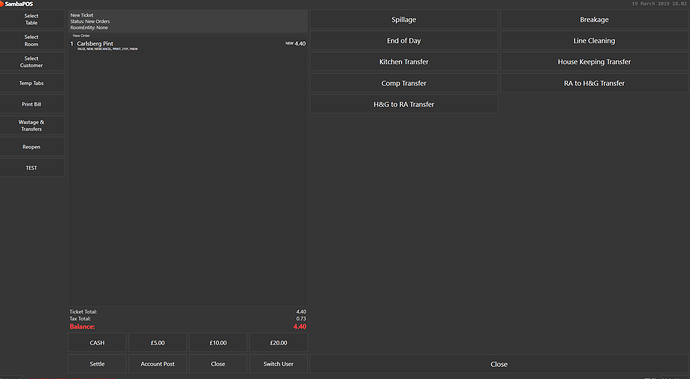Choose Comp Transfer
The height and width of the screenshot is (379, 690).
coord(404,83)
